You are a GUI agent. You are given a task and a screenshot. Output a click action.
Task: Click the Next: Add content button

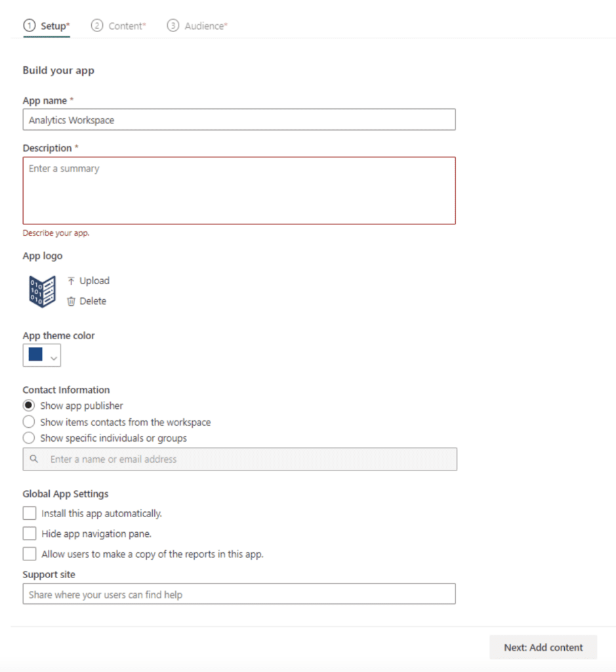(x=543, y=647)
